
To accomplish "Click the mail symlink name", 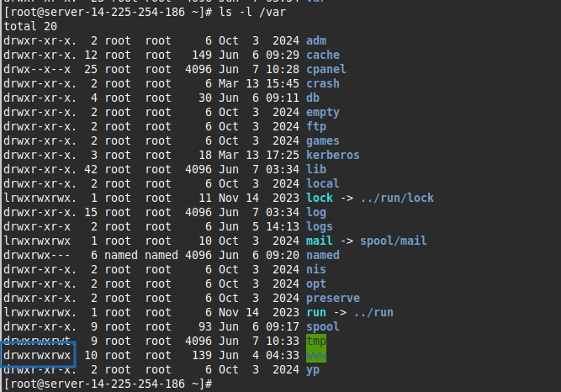I will click(x=320, y=241).
